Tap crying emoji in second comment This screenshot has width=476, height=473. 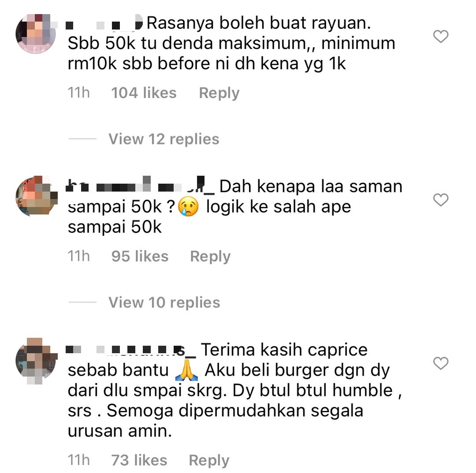(189, 207)
